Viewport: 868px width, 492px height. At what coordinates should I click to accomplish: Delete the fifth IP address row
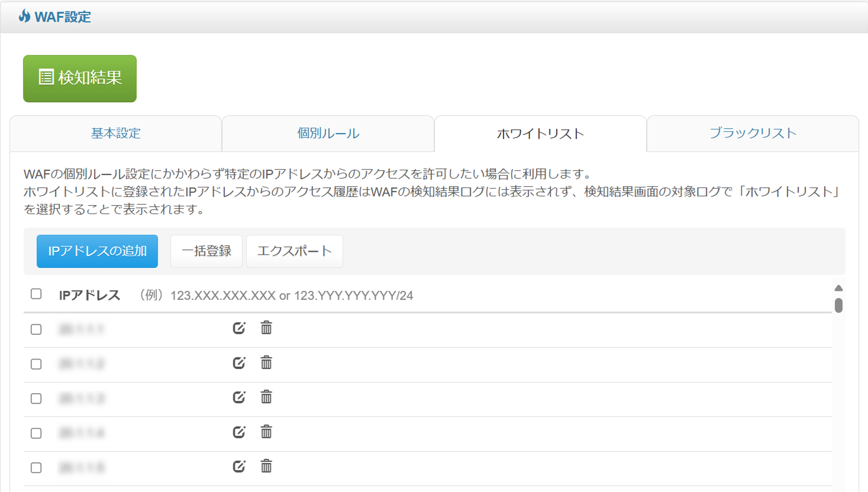tap(266, 466)
